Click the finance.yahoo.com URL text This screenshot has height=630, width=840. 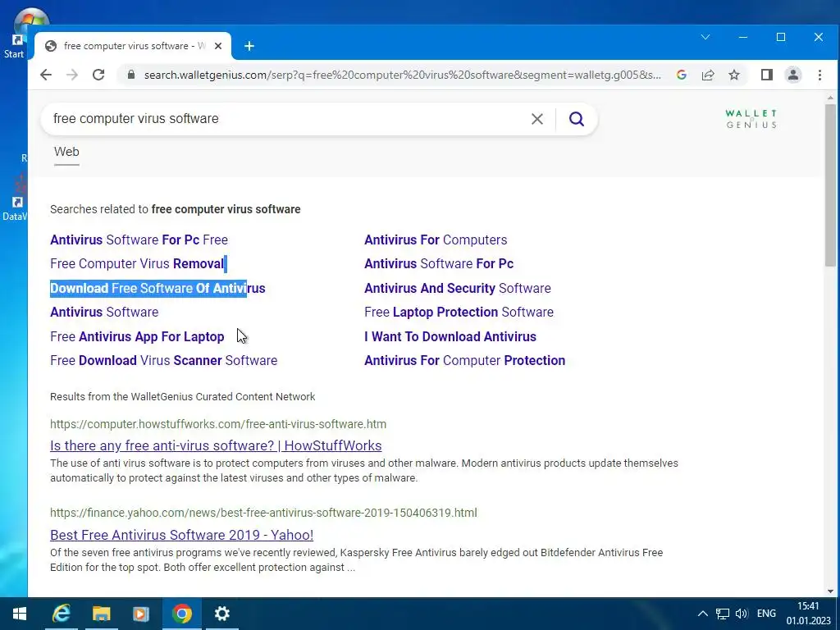point(263,514)
